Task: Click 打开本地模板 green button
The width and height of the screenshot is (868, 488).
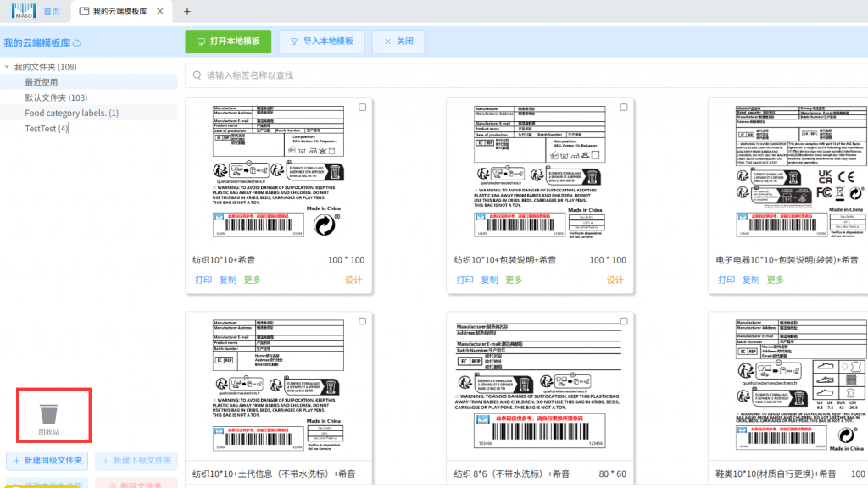Action: (228, 42)
